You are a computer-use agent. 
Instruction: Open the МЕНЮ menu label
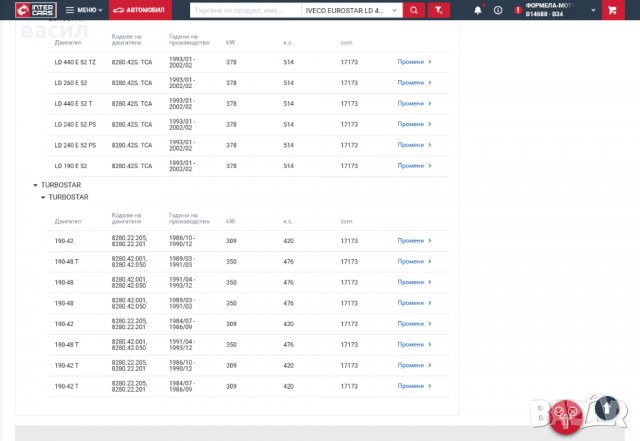(88, 10)
